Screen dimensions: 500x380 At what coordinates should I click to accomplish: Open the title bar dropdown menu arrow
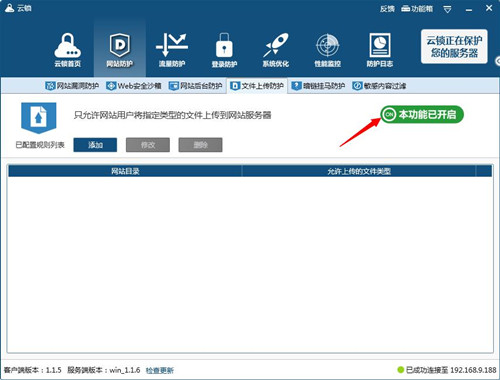click(447, 9)
